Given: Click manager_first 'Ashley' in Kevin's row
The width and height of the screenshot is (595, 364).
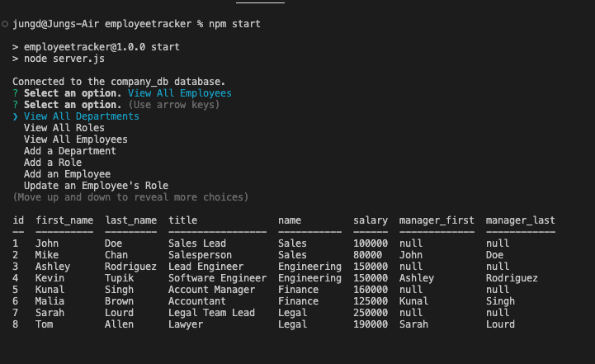Looking at the screenshot, I should click(x=416, y=278).
